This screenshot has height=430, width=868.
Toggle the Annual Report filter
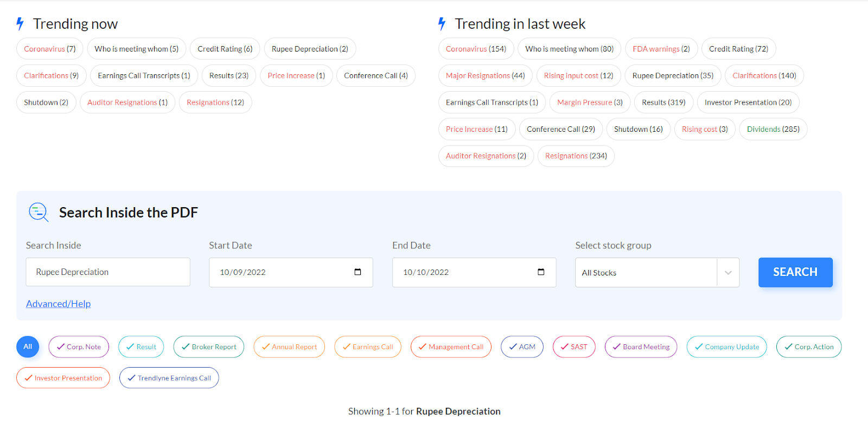pyautogui.click(x=289, y=347)
